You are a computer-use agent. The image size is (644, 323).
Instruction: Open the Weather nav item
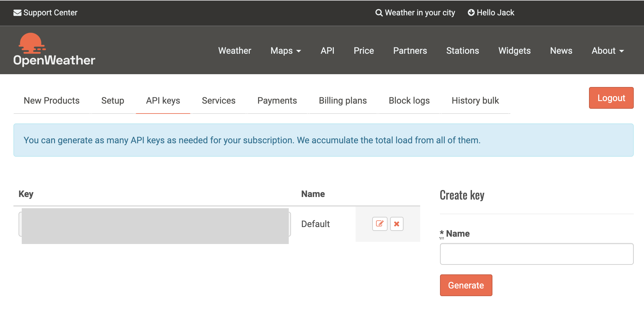pyautogui.click(x=235, y=51)
